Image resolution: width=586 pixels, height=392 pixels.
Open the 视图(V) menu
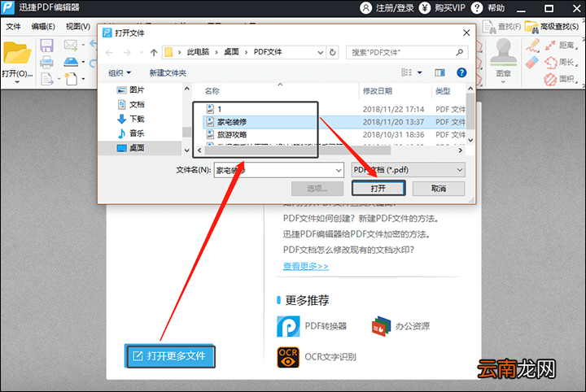pyautogui.click(x=78, y=27)
